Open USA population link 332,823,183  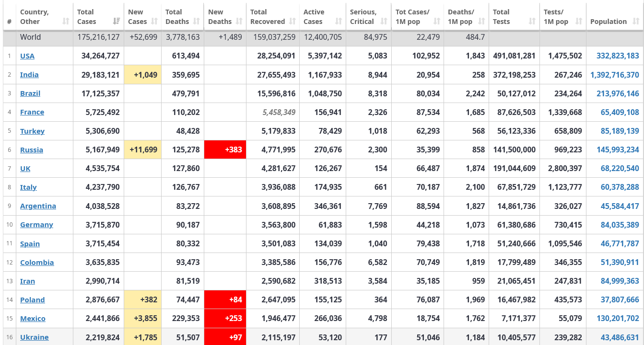click(x=618, y=56)
